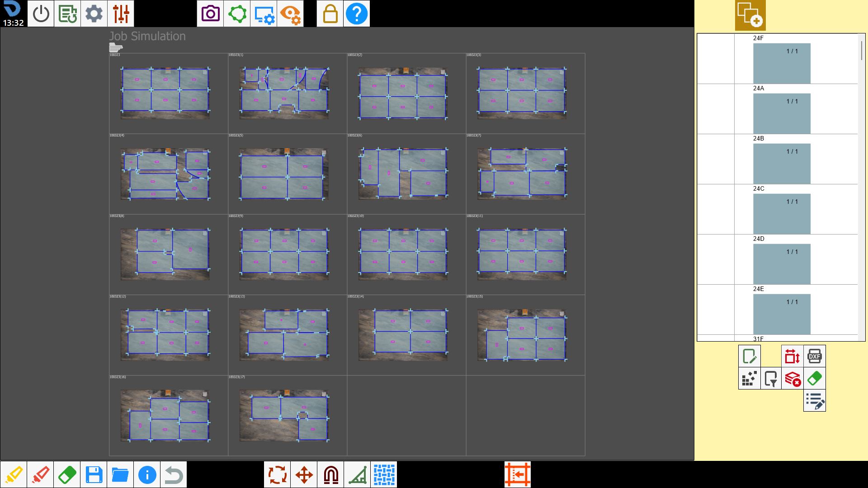Click the orange crop frame icon
The image size is (868, 488).
click(x=518, y=474)
